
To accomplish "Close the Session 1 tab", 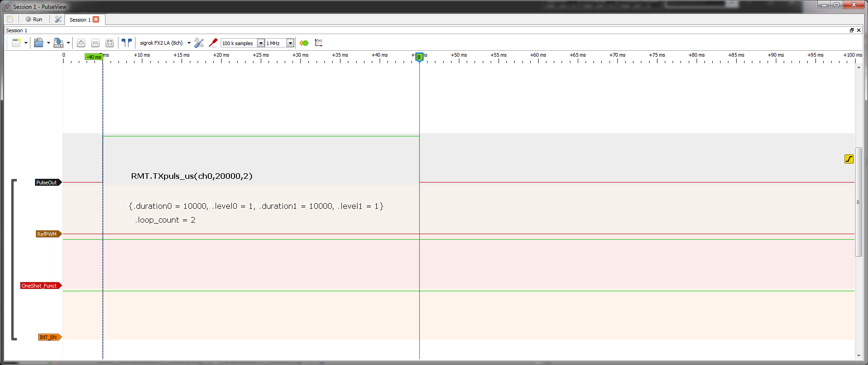I will pyautogui.click(x=96, y=19).
